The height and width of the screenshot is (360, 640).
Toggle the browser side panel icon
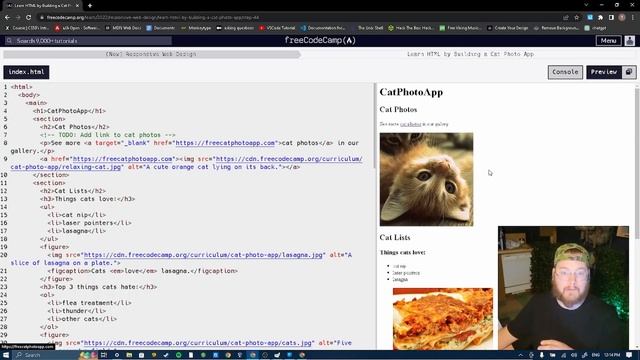(611, 18)
